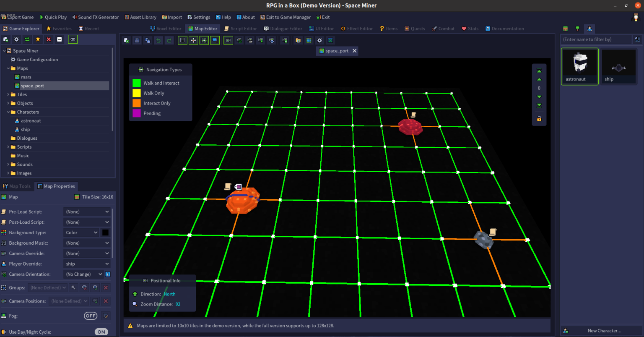Click the black background color swatch

click(x=106, y=233)
